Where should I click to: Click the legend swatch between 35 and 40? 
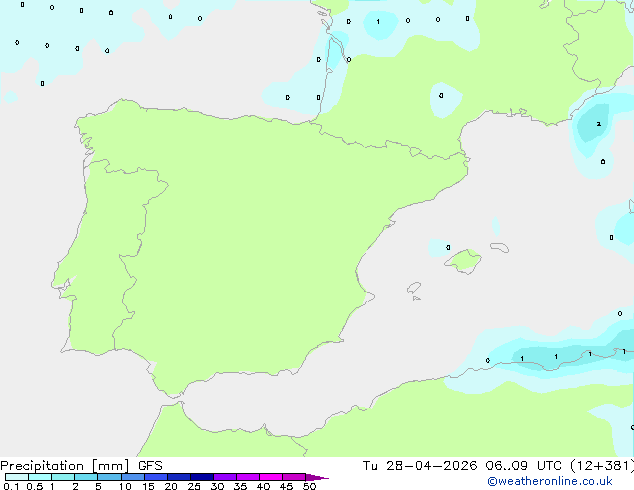(x=248, y=477)
